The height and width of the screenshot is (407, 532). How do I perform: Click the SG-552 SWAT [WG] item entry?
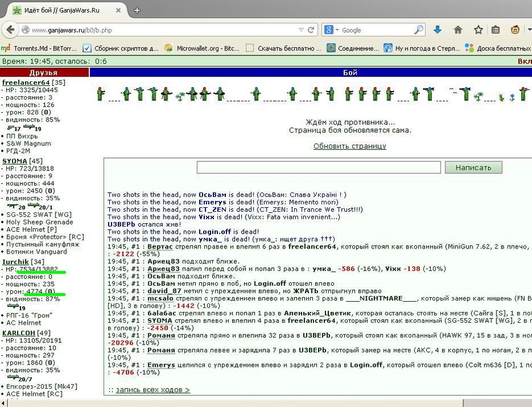click(39, 215)
